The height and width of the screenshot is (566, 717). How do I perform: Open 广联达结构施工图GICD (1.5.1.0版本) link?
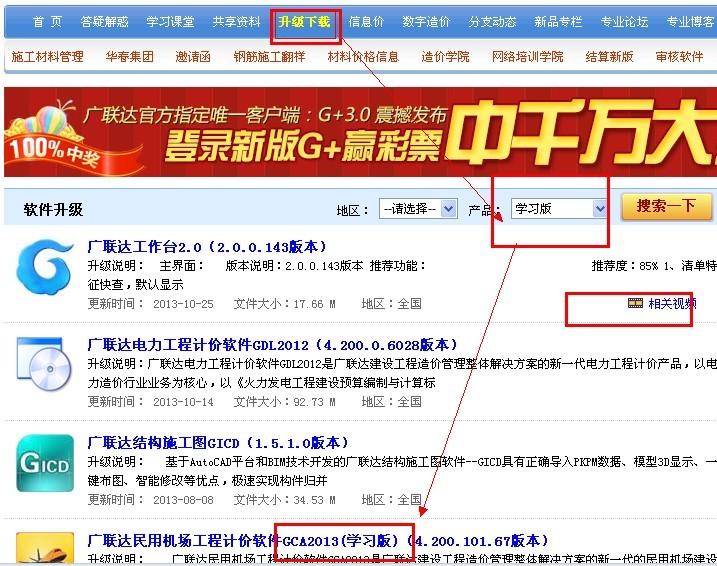tap(218, 443)
